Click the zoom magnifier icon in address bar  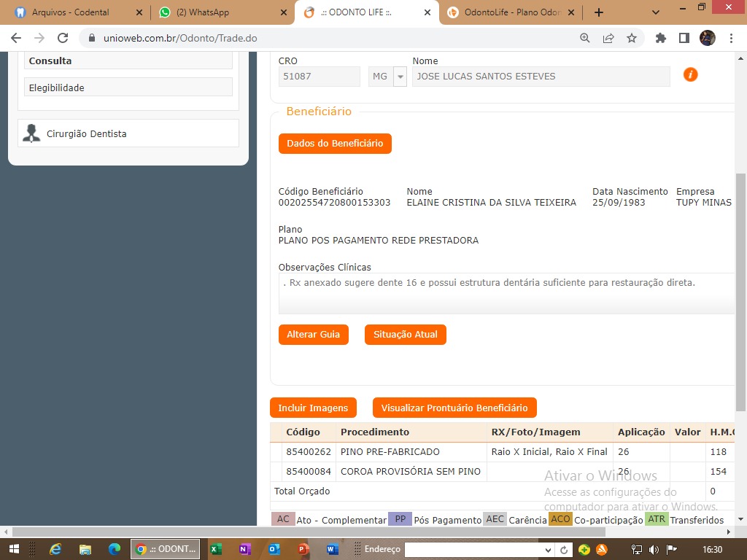click(x=585, y=38)
